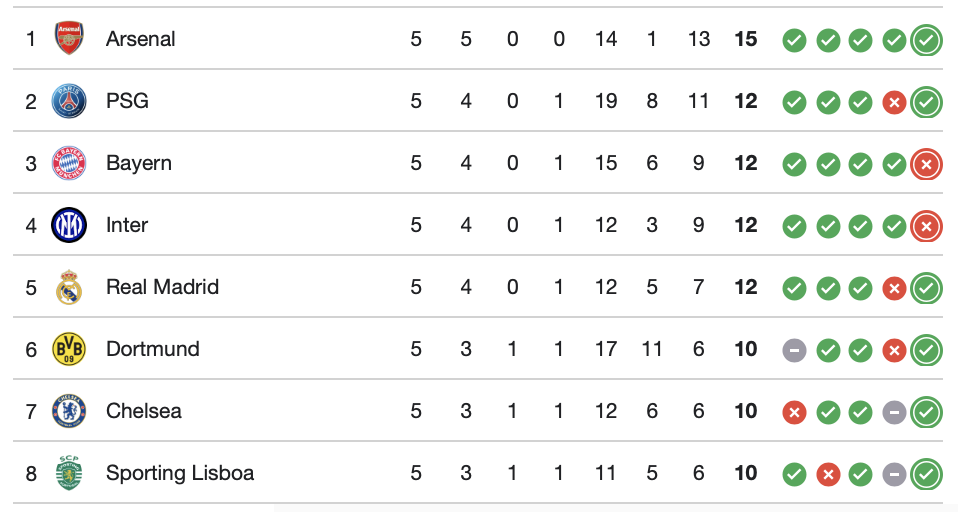Select the Sporting Lisboa team name
This screenshot has width=958, height=512.
tap(180, 473)
